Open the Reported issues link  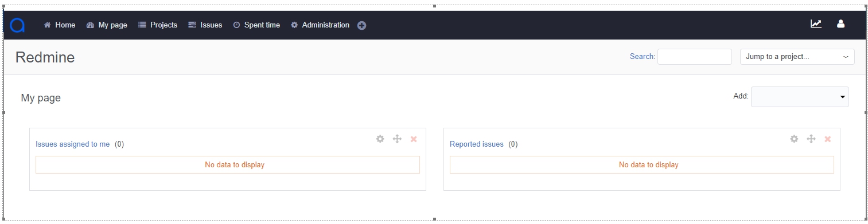click(x=477, y=144)
